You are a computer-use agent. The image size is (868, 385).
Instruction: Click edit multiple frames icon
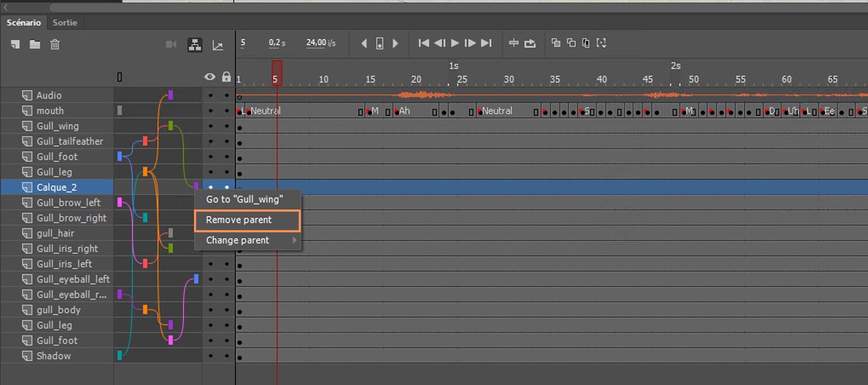[x=586, y=43]
